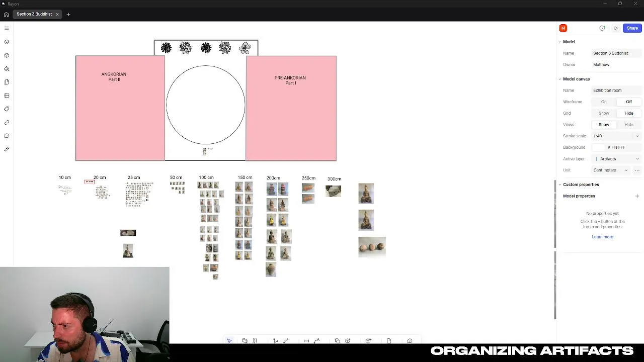
Task: Select the text annotation tool
Action: [317, 341]
